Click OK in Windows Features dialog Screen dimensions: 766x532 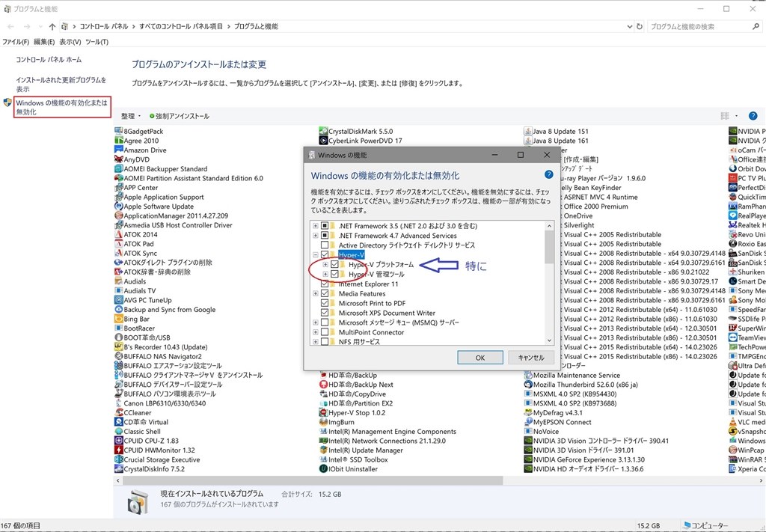click(x=480, y=358)
